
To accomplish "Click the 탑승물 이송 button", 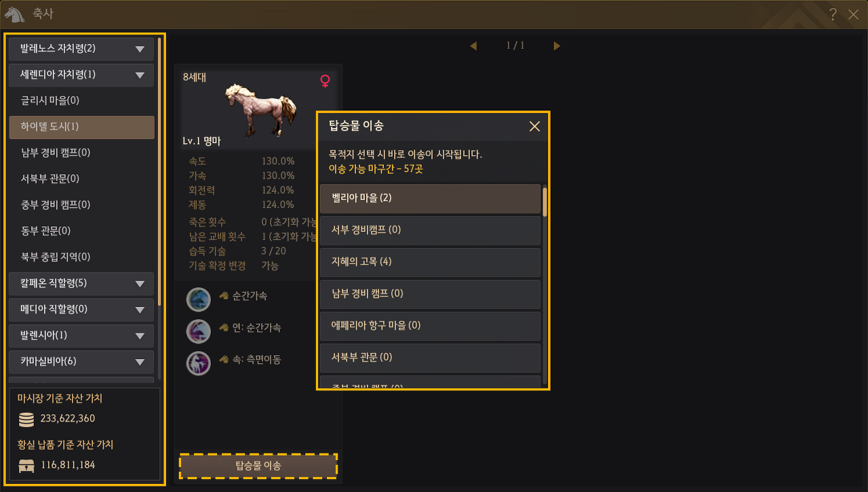I will (258, 466).
